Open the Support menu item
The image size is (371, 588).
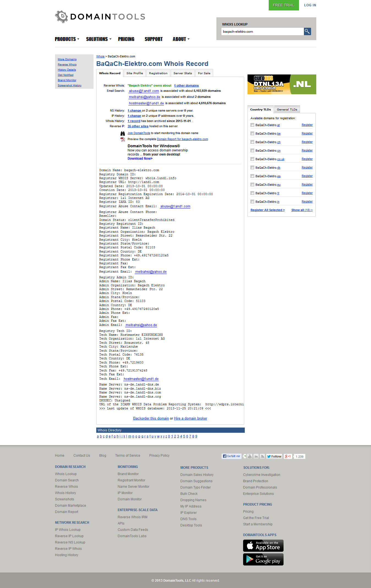click(x=153, y=39)
